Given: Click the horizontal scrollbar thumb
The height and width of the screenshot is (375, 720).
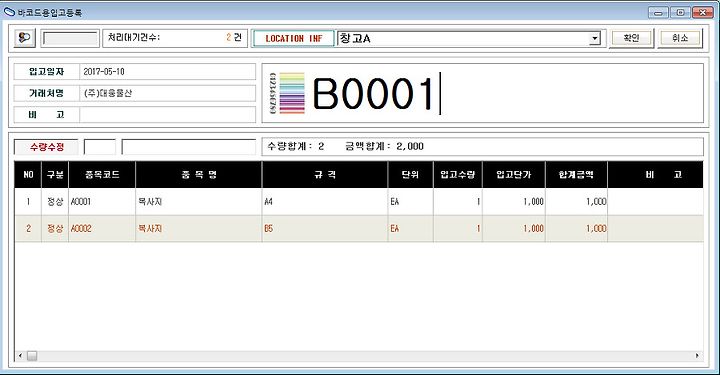Looking at the screenshot, I should click(x=32, y=356).
